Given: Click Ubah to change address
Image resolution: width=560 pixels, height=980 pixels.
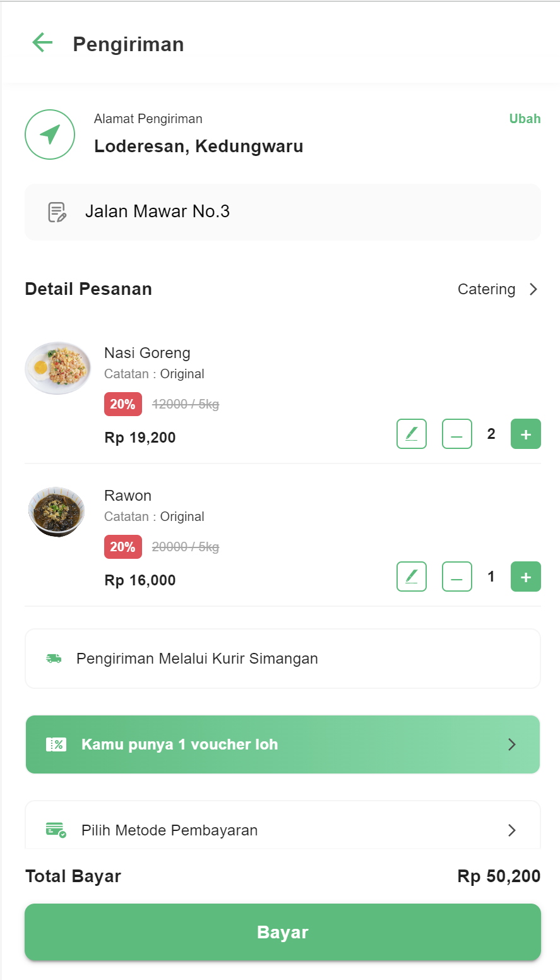Looking at the screenshot, I should [525, 119].
